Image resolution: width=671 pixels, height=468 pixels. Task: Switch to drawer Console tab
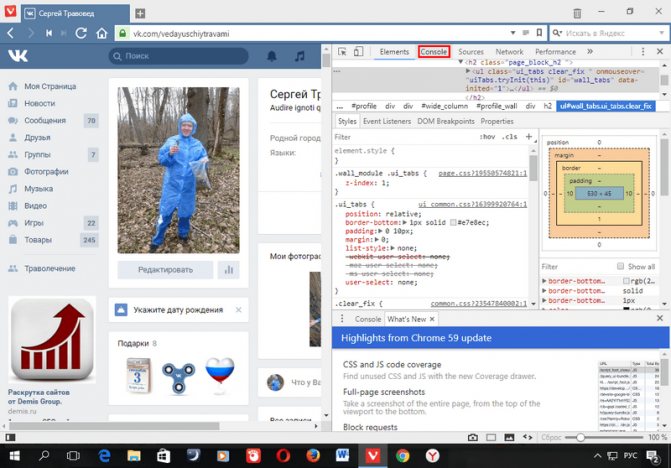click(x=368, y=319)
